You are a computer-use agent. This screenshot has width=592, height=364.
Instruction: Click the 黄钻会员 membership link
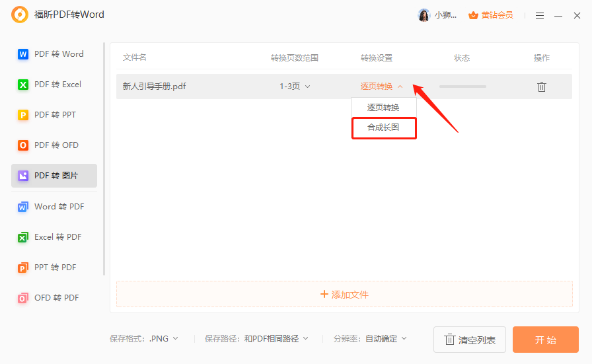tap(497, 15)
